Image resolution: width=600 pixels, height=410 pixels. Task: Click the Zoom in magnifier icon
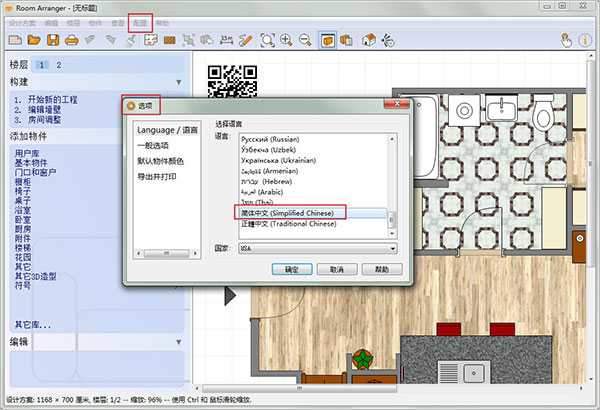[286, 40]
